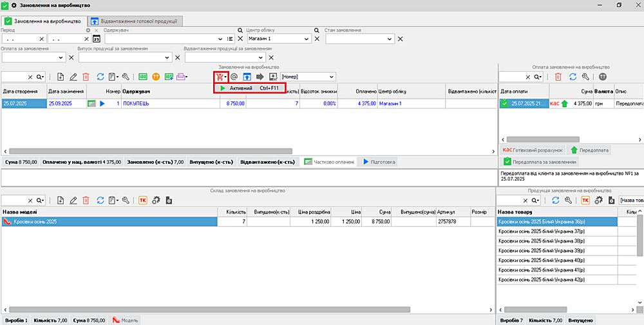
Task: Switch to Відвантаження готової продукції tab
Action: point(137,21)
